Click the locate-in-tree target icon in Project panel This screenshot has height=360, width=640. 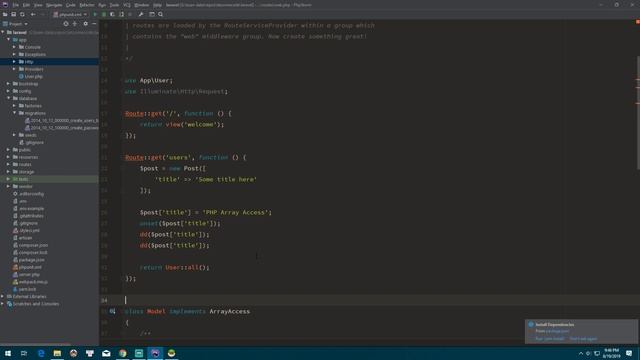(66, 24)
